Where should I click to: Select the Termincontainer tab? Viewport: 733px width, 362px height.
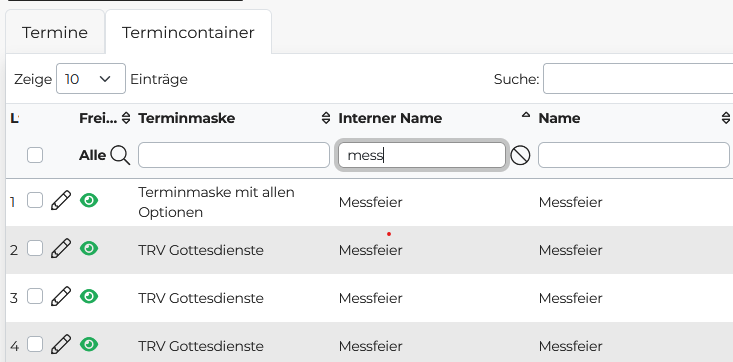point(188,32)
